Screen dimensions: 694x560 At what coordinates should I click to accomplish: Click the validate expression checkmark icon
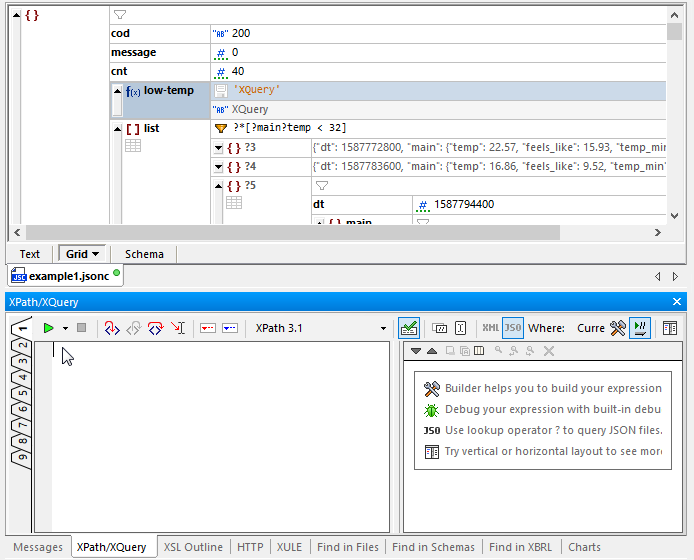pyautogui.click(x=408, y=328)
